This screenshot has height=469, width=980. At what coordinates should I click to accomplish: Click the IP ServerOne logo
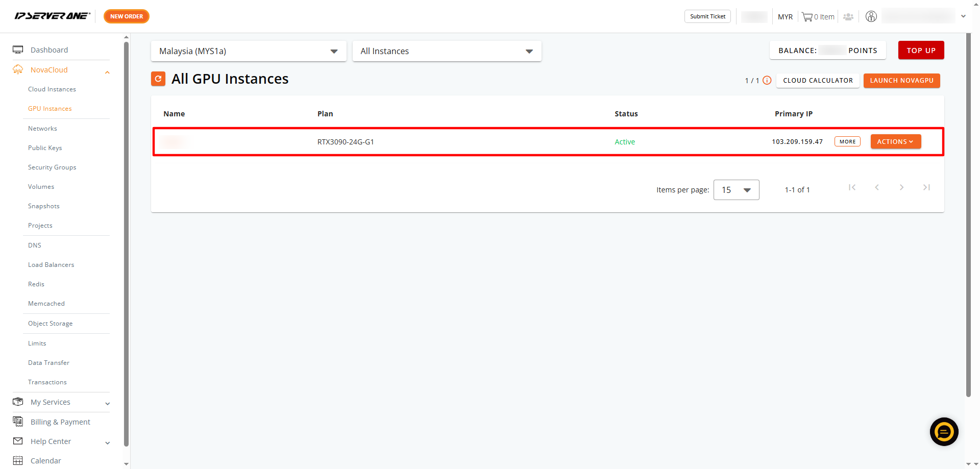tap(53, 16)
